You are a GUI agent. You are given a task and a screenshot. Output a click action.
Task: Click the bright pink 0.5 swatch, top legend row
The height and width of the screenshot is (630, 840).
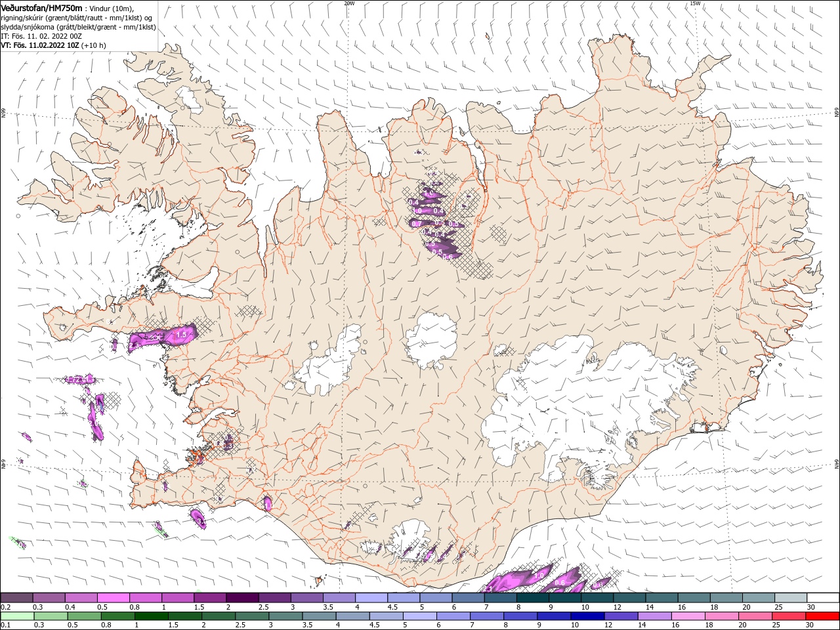click(x=113, y=598)
